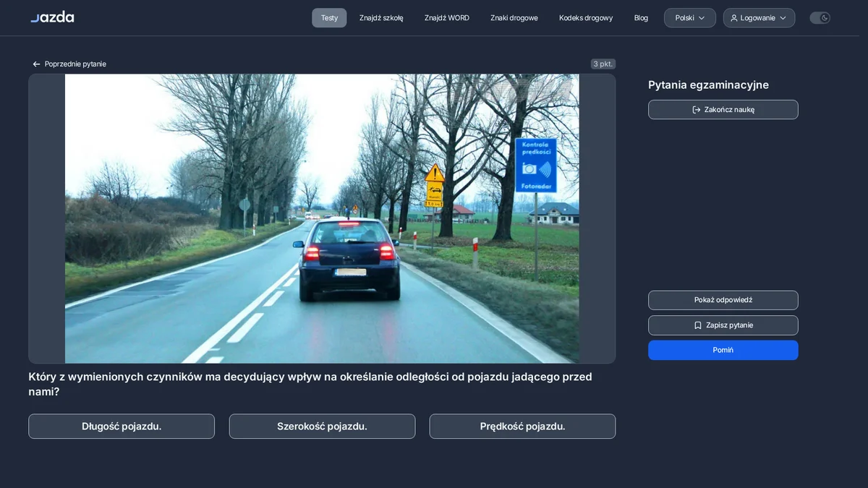Click the user icon in Logowanie

pos(734,18)
